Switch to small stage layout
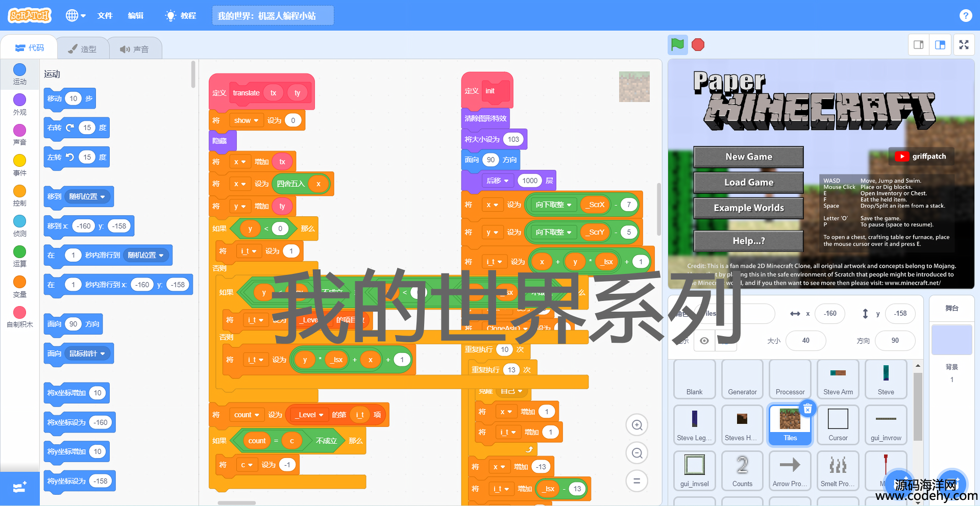Screen dimensions: 980x506 pos(918,45)
